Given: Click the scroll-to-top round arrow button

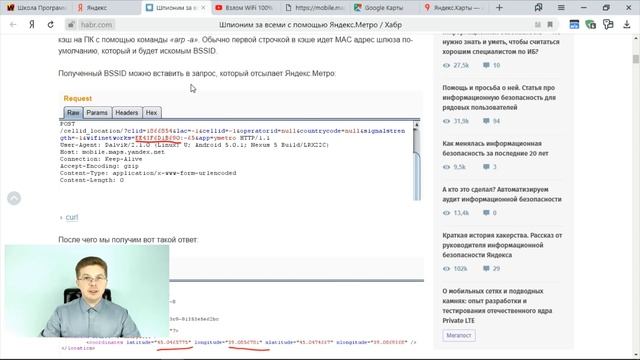Looking at the screenshot, I should coord(14,198).
